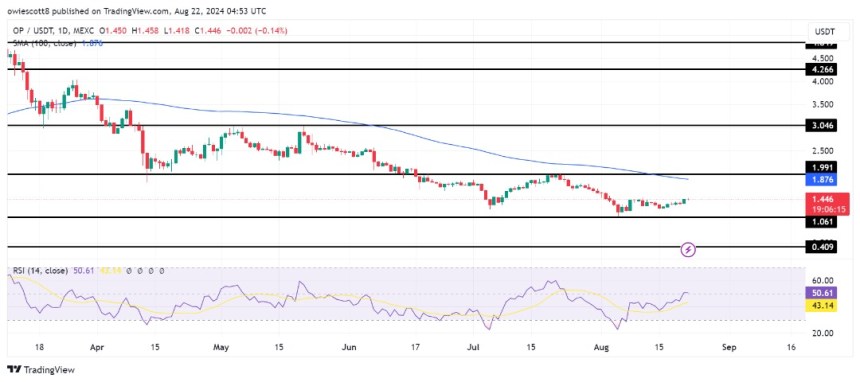Click the OP / USDT symbol title
Screen dimensions: 860x382
pyautogui.click(x=33, y=32)
